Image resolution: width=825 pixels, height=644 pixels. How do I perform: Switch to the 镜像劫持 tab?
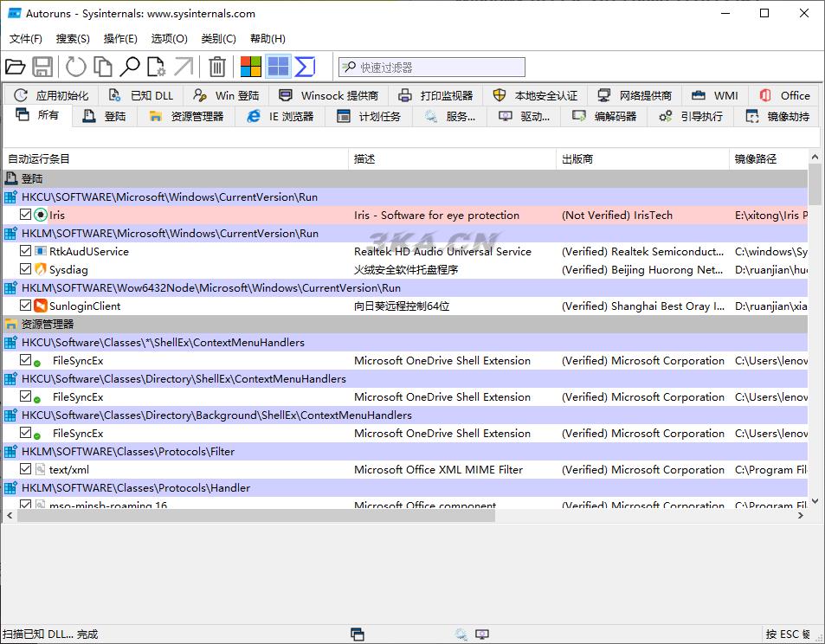click(x=777, y=116)
